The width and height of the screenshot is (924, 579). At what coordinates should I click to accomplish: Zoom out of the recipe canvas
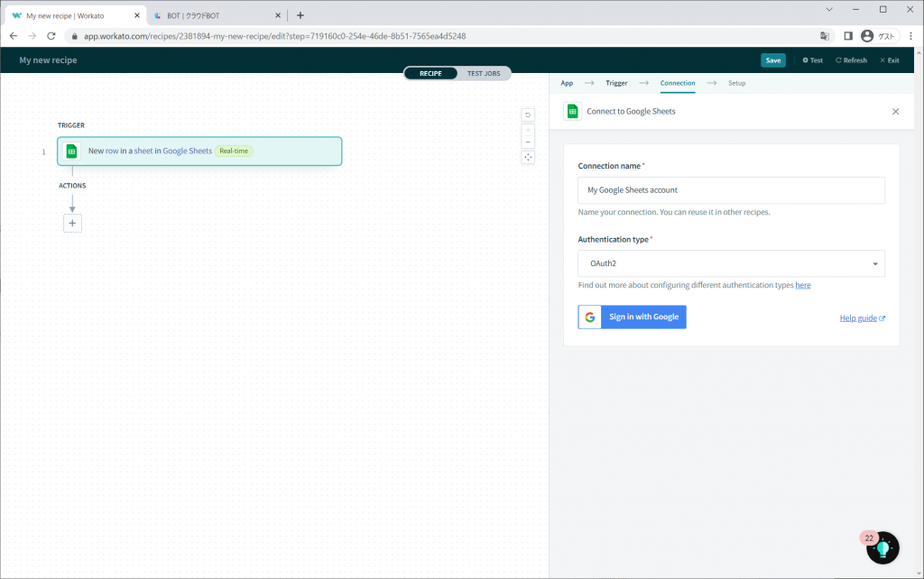coord(528,142)
